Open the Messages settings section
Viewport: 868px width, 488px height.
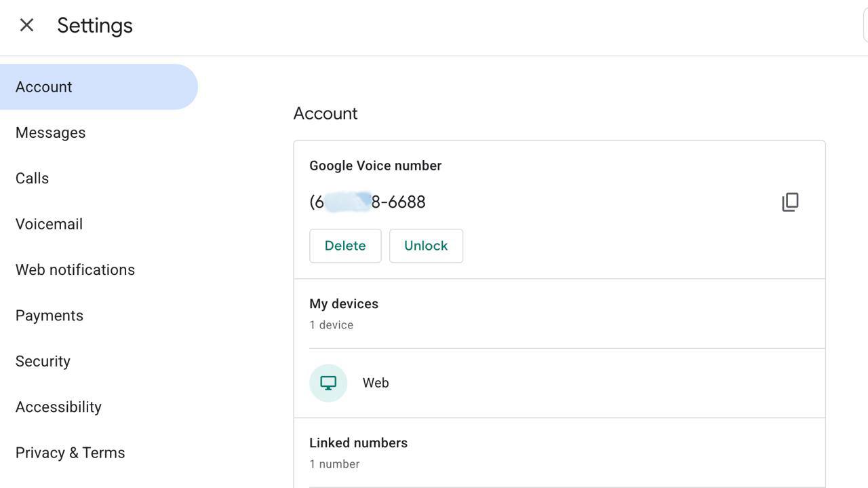51,132
